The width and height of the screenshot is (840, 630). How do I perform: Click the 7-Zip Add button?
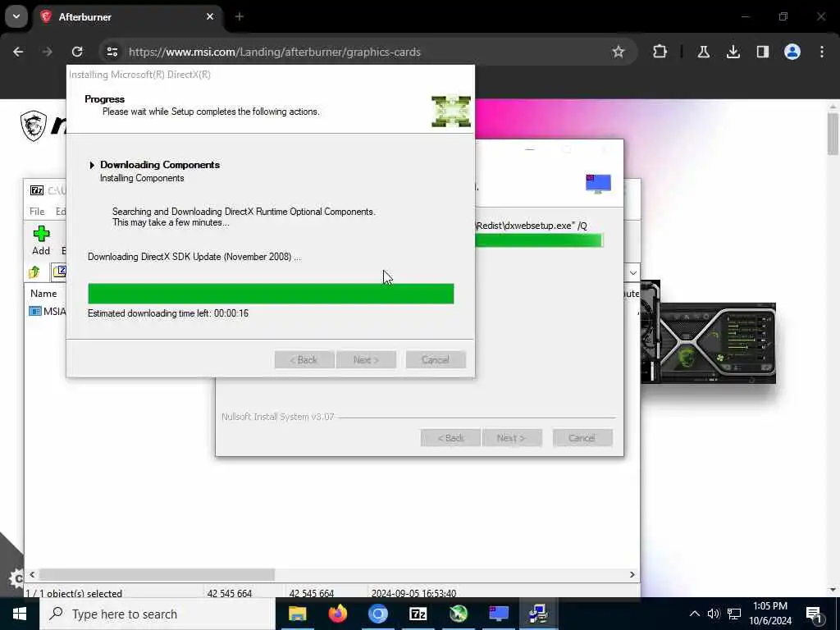click(x=41, y=240)
